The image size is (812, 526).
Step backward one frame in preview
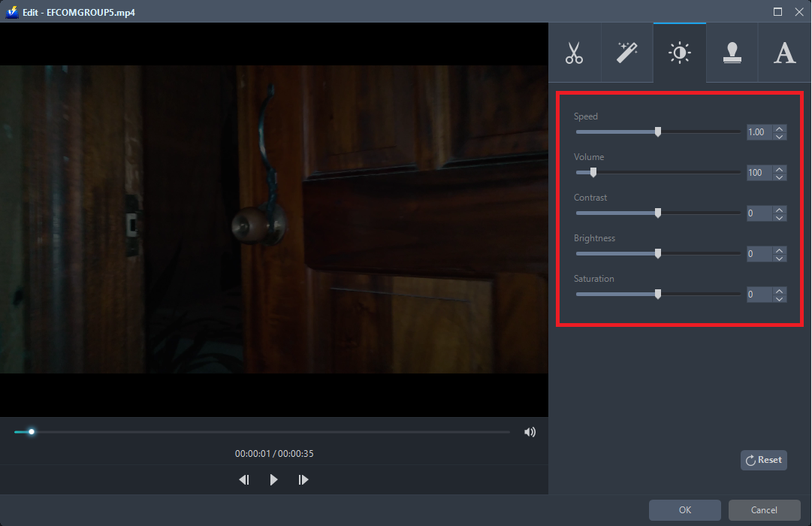243,479
